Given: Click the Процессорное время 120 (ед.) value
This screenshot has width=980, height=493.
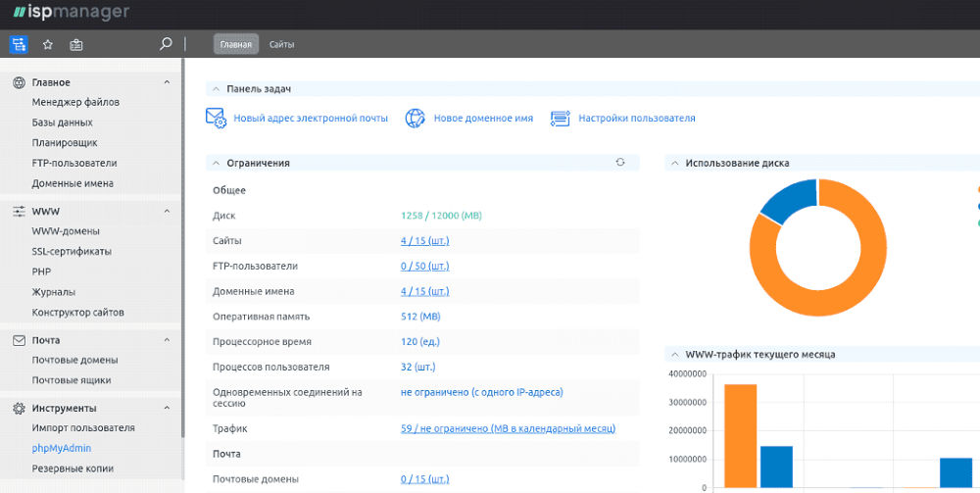Looking at the screenshot, I should 420,342.
